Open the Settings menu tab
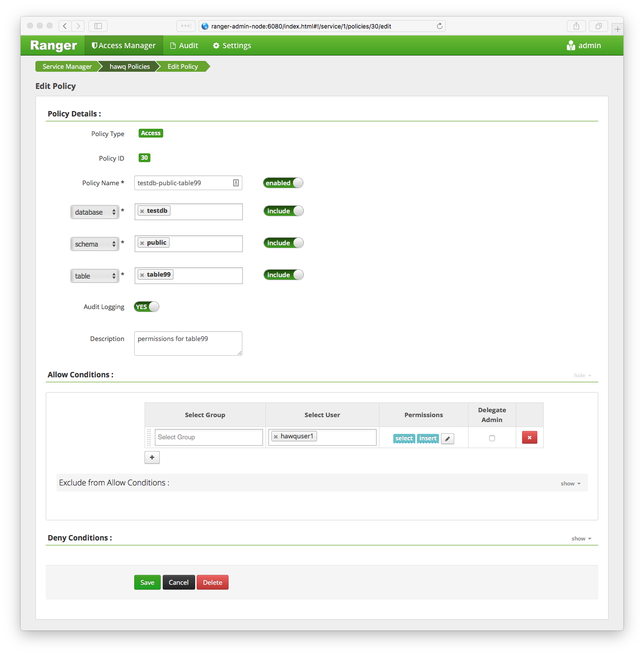Viewport: 644px width, 655px height. coord(232,46)
